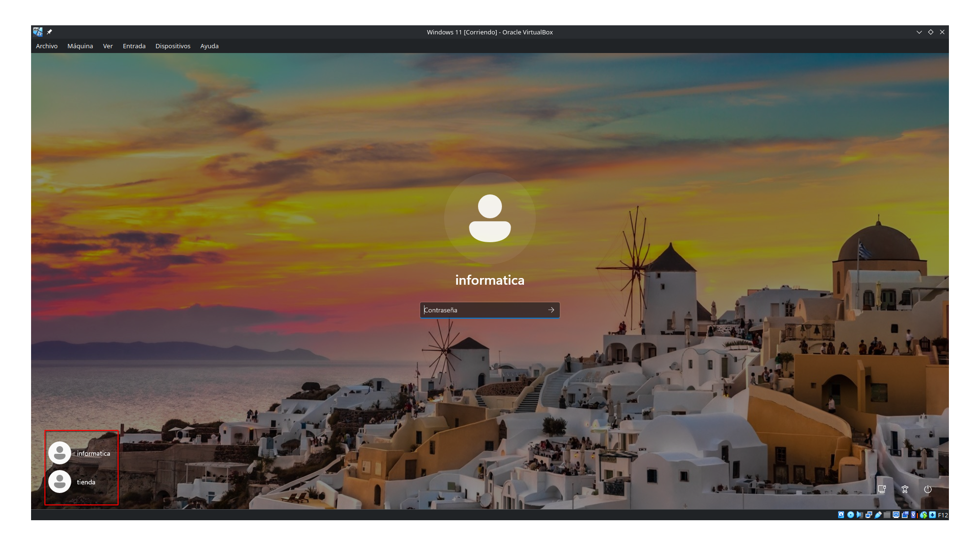Click the hard disk activity status icon

[x=841, y=514]
